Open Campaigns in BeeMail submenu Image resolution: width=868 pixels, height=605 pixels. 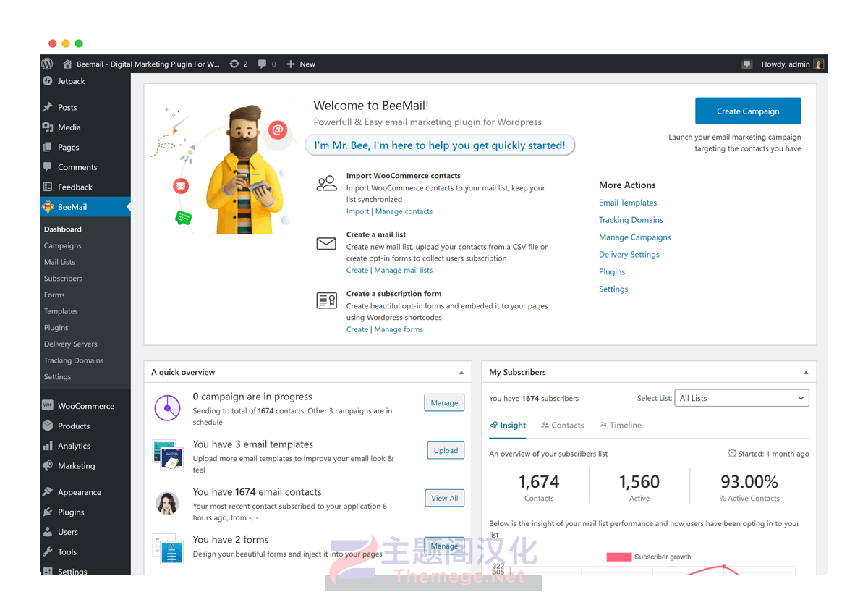pos(63,246)
